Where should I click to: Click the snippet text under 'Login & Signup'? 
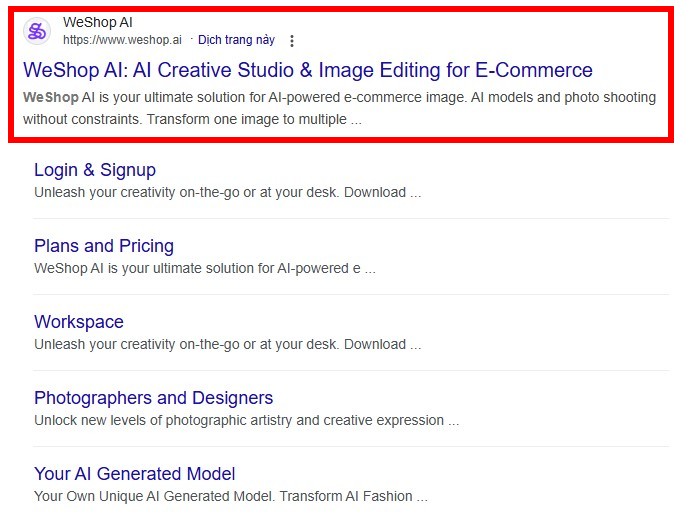[x=227, y=192]
